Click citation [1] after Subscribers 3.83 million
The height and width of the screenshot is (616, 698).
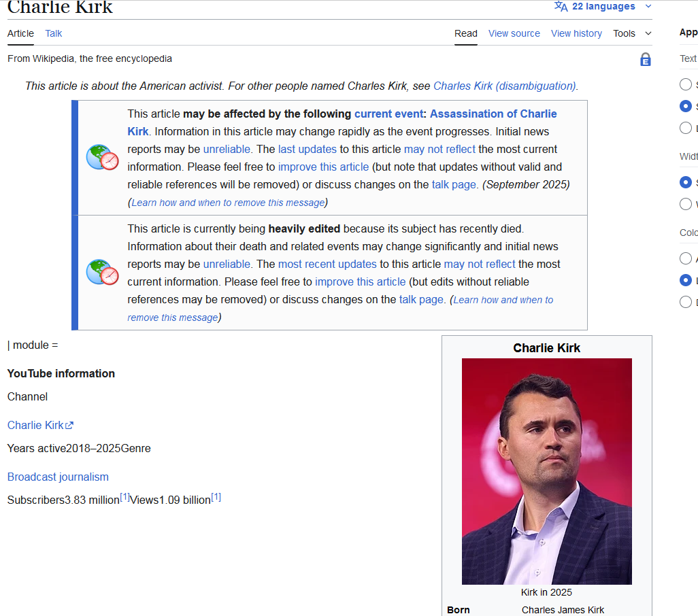(x=124, y=497)
